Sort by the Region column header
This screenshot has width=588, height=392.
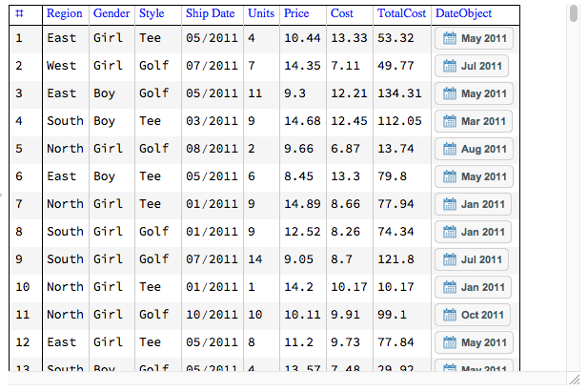pos(65,13)
